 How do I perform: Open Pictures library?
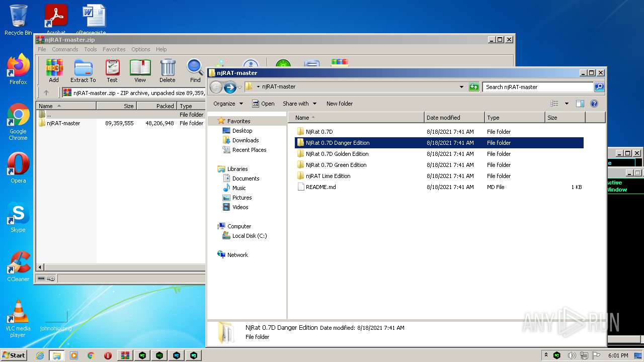(242, 198)
